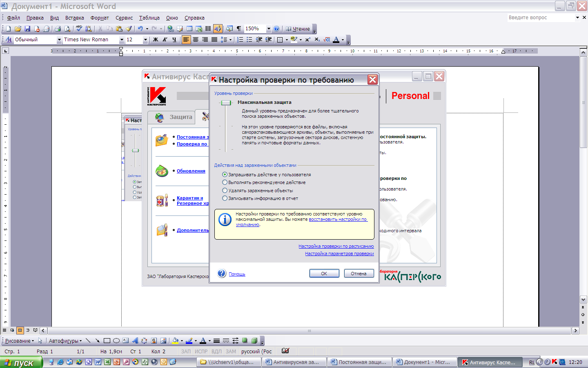Screen dimensions: 588x368
Task: Center-align the paragraph
Action: [196, 40]
